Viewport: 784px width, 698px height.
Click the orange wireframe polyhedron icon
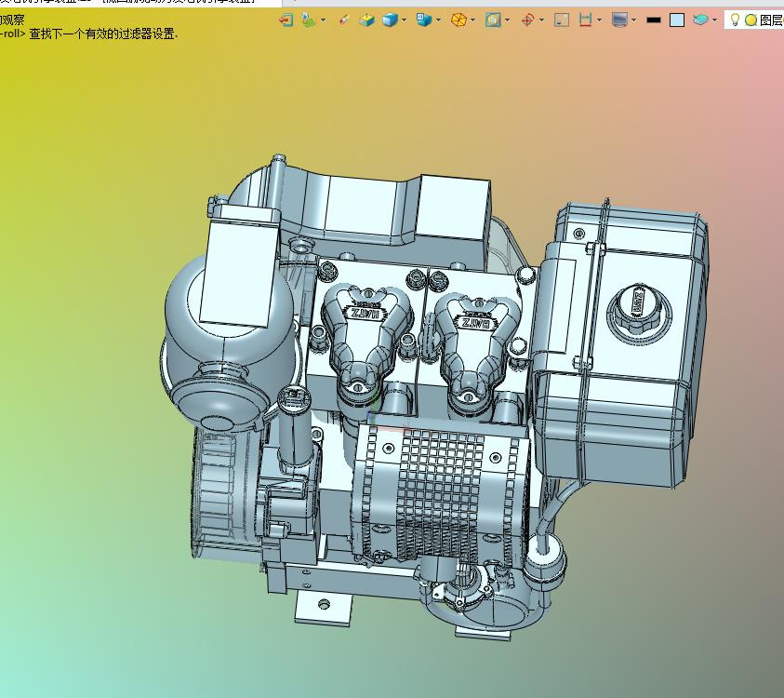458,20
